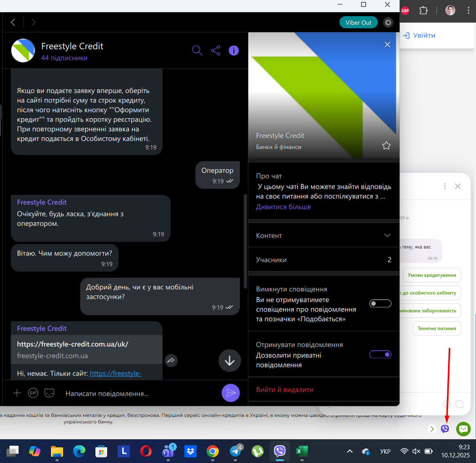The height and width of the screenshot is (463, 476).
Task: Click the share icon in the chat header
Action: pos(216,51)
